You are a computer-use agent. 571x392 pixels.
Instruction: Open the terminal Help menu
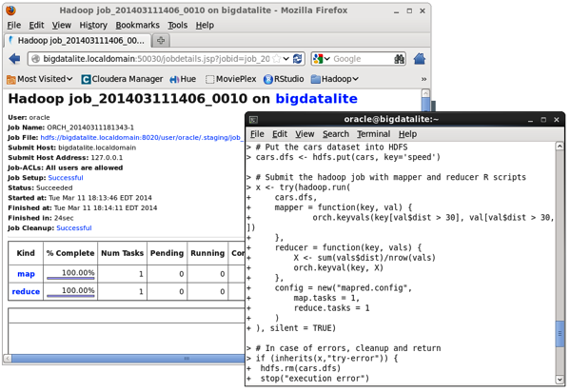pyautogui.click(x=407, y=134)
